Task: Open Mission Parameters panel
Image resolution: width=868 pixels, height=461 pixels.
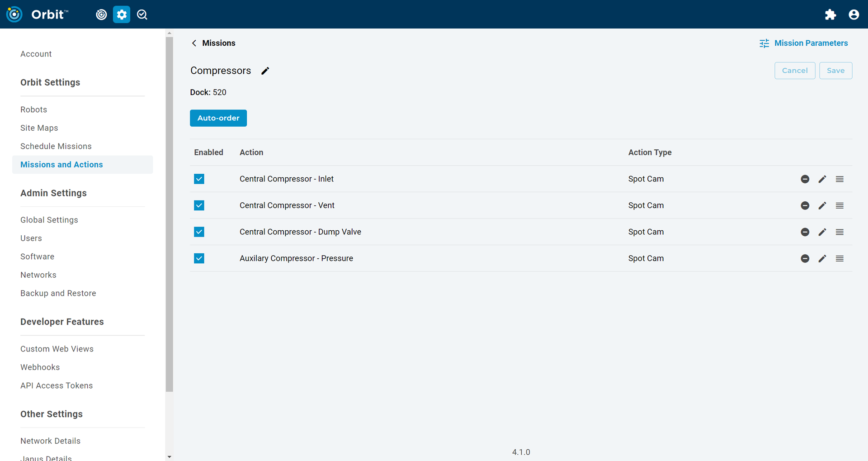Action: coord(804,43)
